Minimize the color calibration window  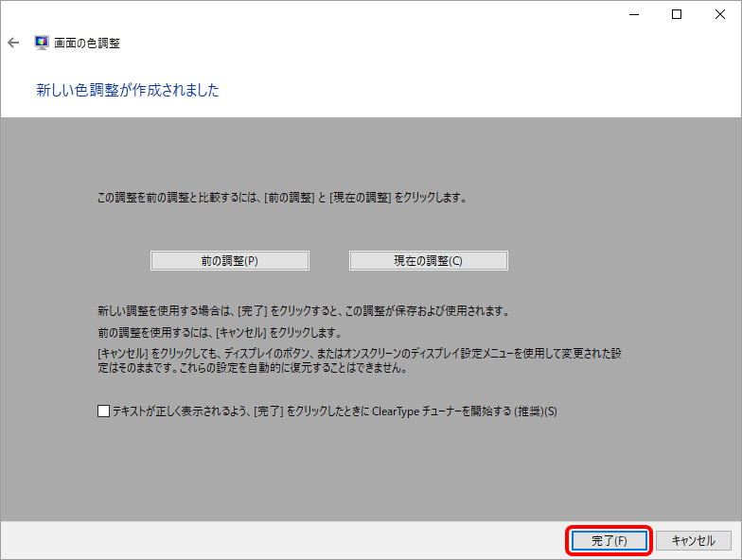tap(633, 14)
